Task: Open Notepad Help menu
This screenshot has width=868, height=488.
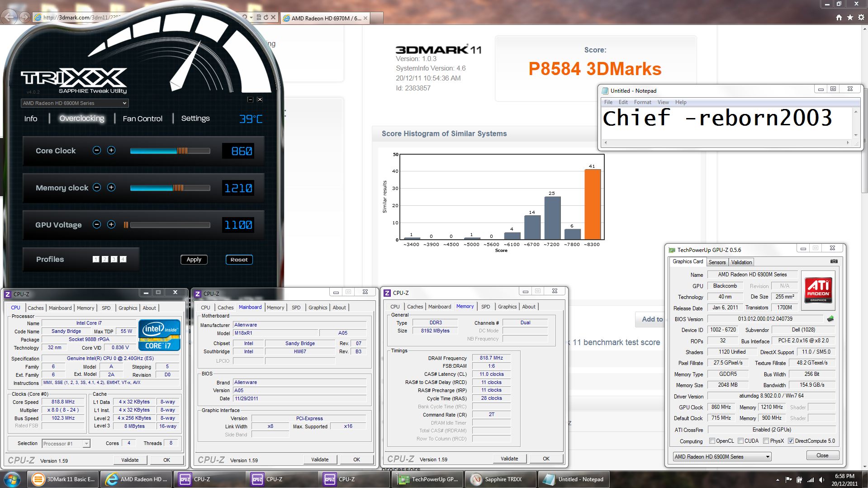Action: pos(681,102)
